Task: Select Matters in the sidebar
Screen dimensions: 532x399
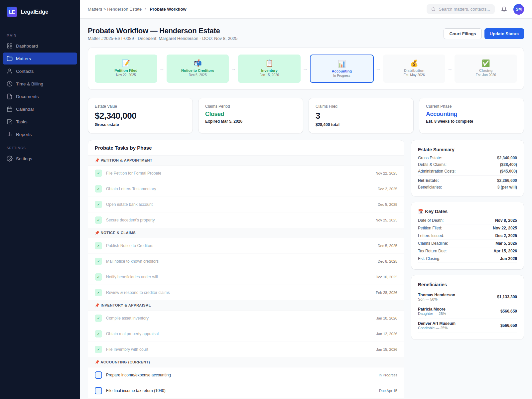Action: [40, 59]
